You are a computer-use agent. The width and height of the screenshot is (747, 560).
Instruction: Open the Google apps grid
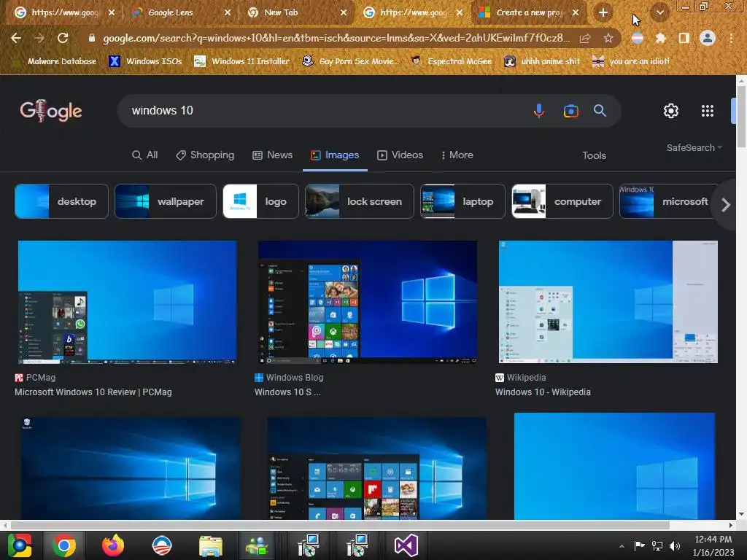point(708,111)
